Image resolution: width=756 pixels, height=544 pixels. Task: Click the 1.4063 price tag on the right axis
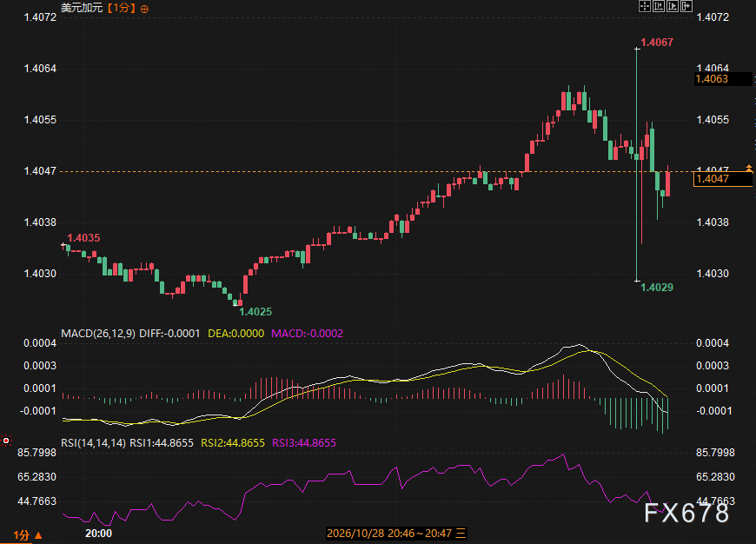(x=723, y=79)
